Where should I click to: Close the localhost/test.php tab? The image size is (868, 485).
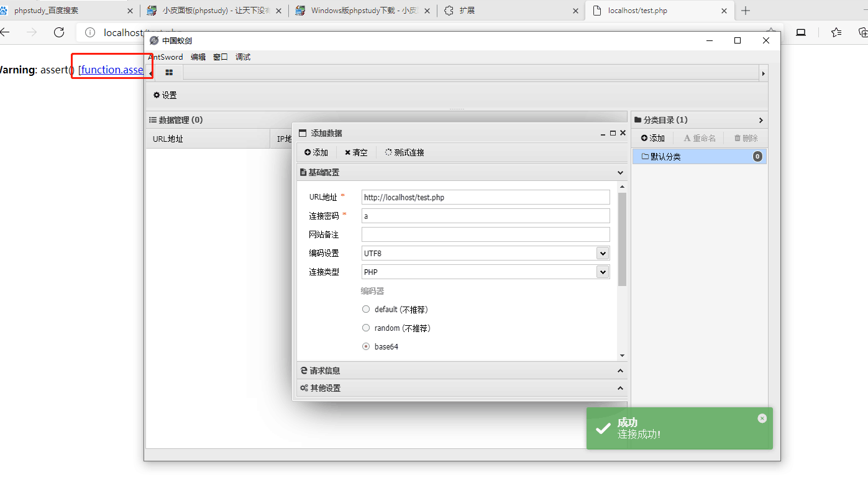pyautogui.click(x=724, y=11)
